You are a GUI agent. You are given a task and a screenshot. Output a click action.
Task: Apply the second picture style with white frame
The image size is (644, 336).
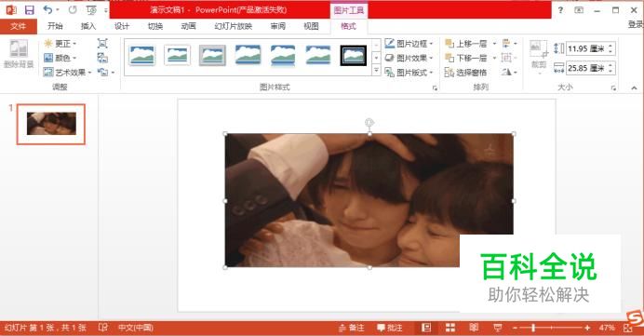click(x=177, y=56)
